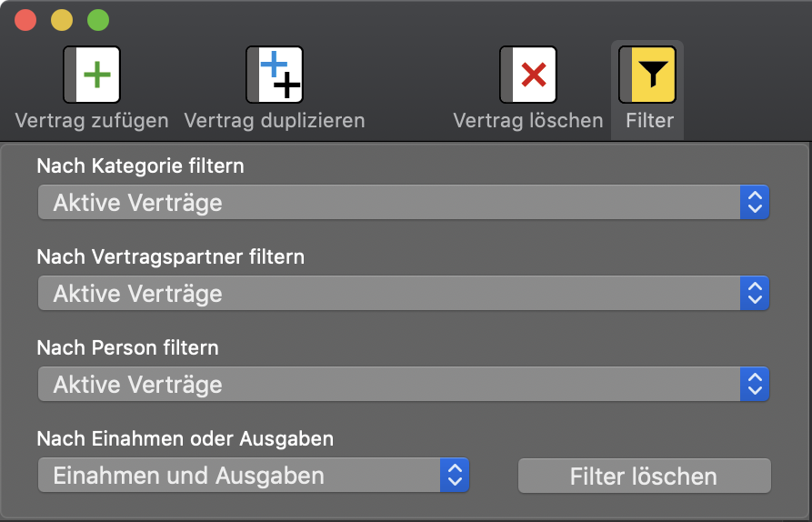Viewport: 812px width, 522px height.
Task: Select the 'Vertrag zufügen' toolbar label
Action: coord(92,121)
